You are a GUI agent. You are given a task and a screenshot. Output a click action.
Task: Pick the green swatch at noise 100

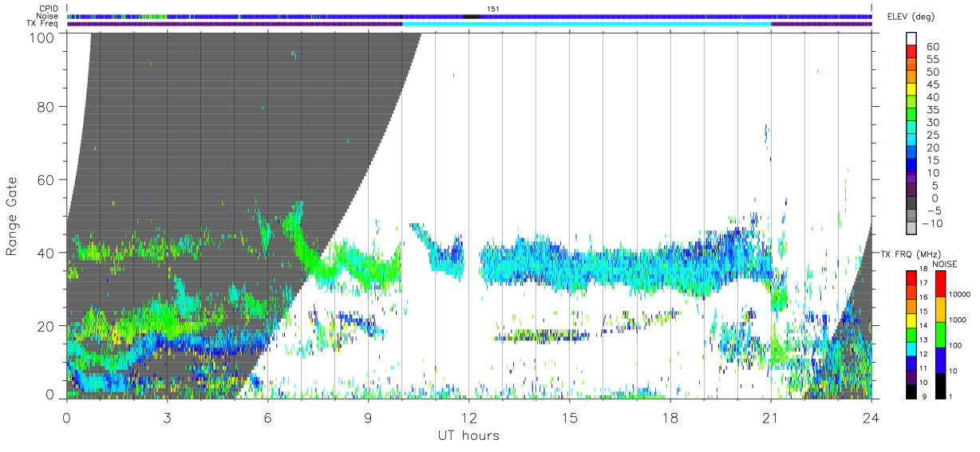click(941, 334)
